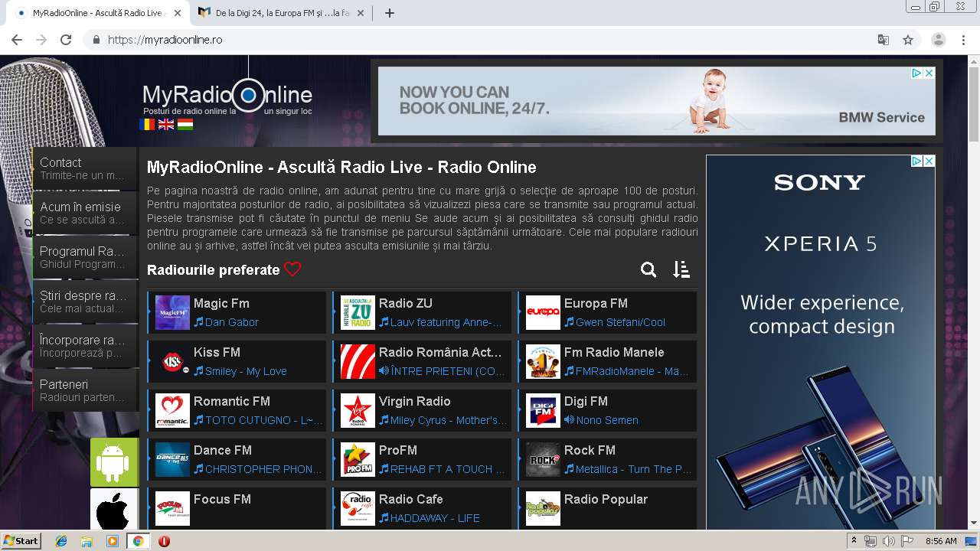This screenshot has height=551, width=980.
Task: Click the red heart favorites icon
Action: (x=292, y=269)
